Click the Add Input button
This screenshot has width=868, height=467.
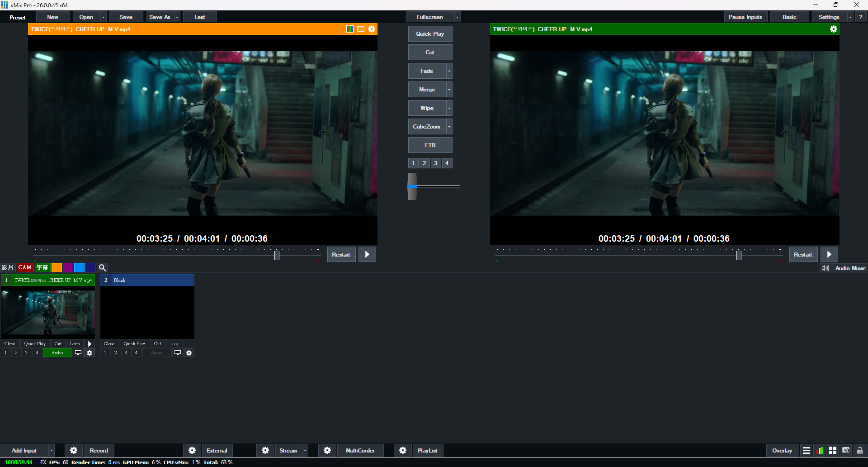[x=24, y=450]
